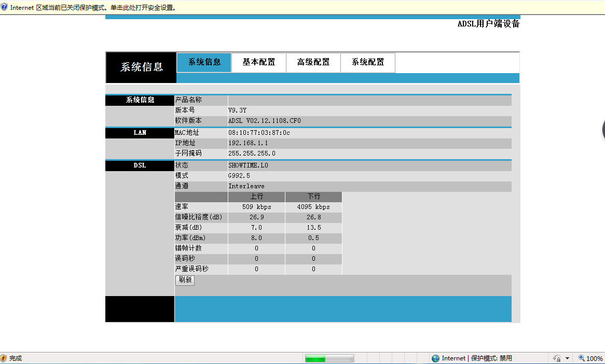The image size is (605, 364).
Task: Select the subnet mask 255.255.255.0
Action: (x=252, y=153)
